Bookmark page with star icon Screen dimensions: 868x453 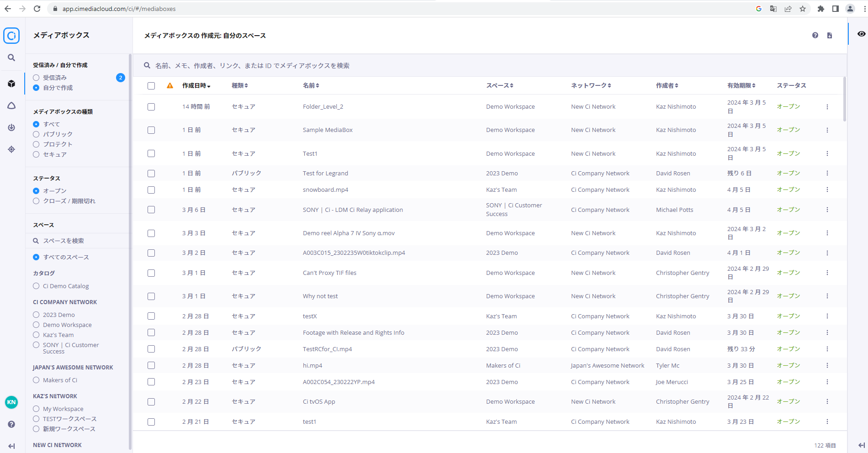coord(803,9)
